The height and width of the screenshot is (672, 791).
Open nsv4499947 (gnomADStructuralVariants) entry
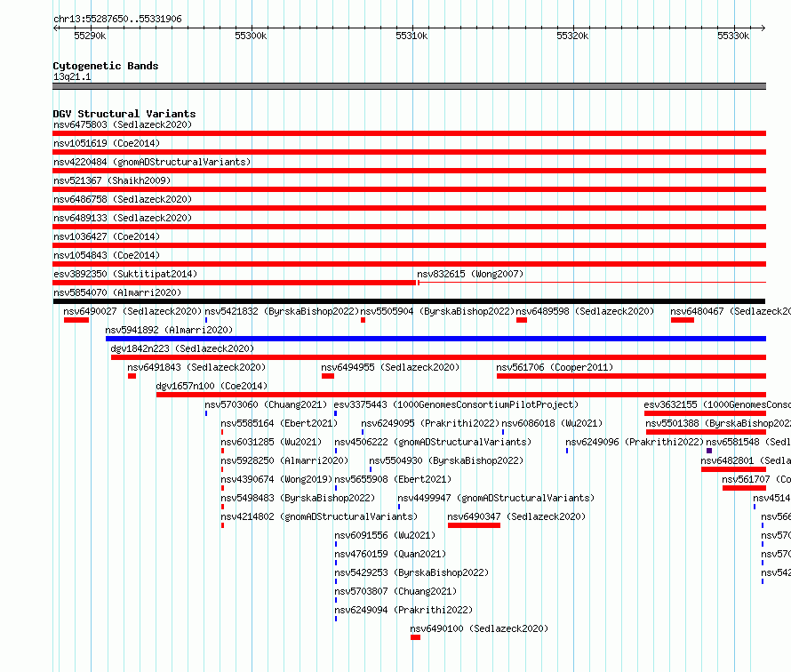(496, 498)
